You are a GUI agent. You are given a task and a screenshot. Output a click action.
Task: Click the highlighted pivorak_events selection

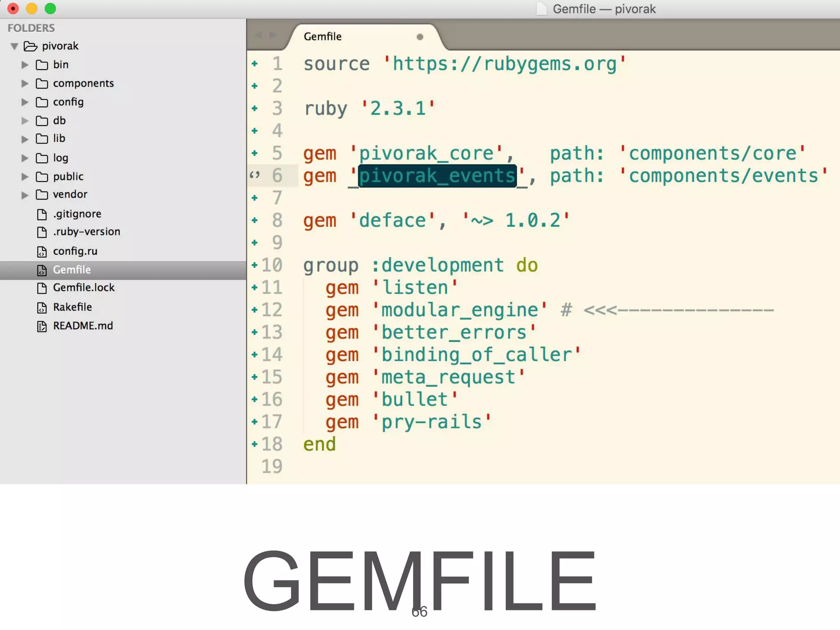tap(437, 176)
